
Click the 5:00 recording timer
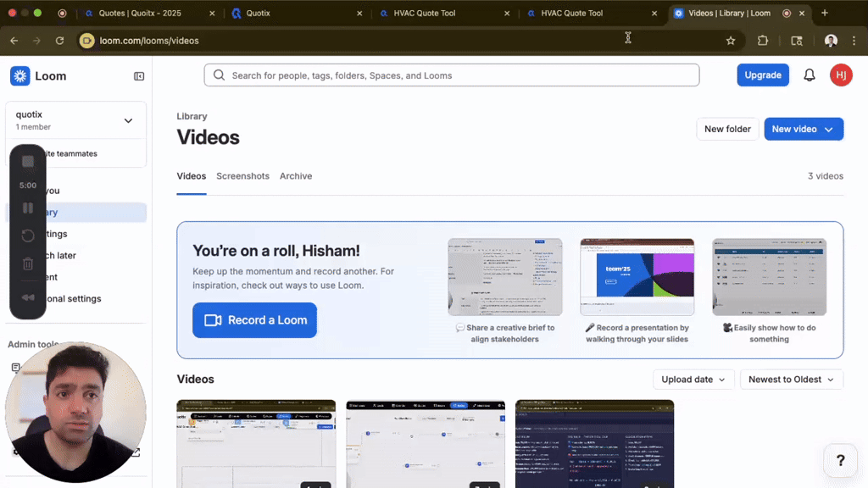point(28,186)
